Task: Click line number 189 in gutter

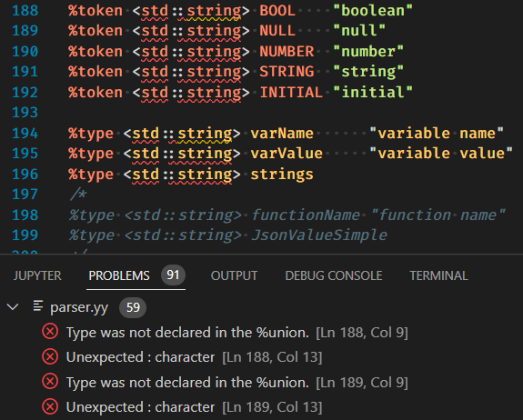Action: coord(25,31)
